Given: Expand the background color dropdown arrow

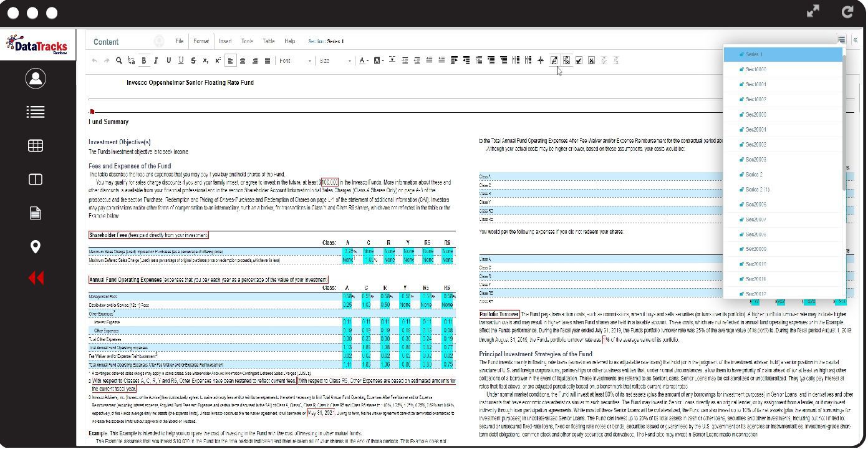Looking at the screenshot, I should pyautogui.click(x=383, y=60).
